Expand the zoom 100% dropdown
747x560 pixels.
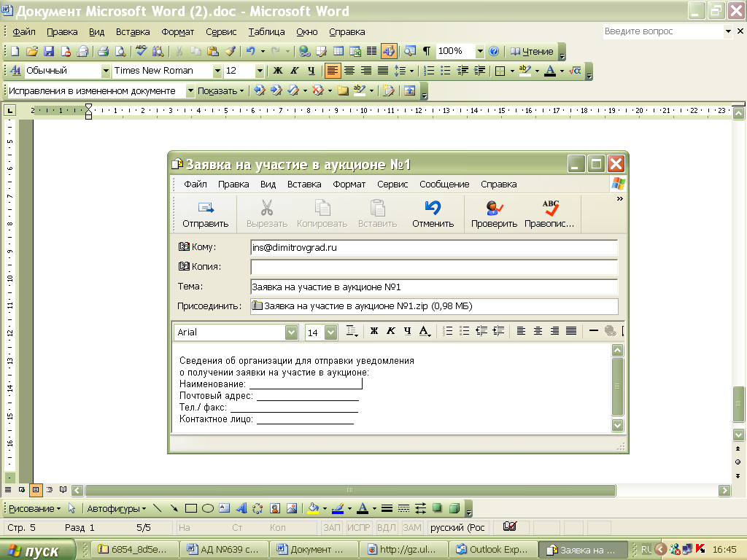(480, 51)
